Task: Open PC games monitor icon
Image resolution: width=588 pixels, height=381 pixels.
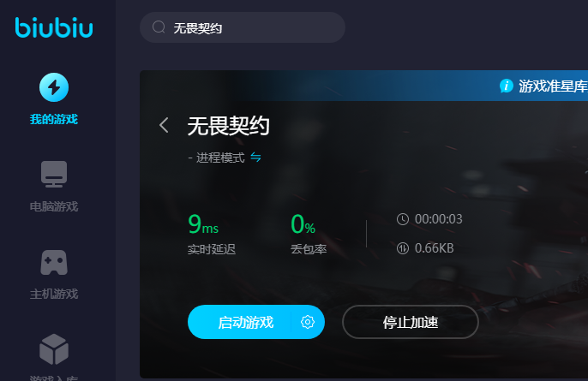Action: pos(54,174)
